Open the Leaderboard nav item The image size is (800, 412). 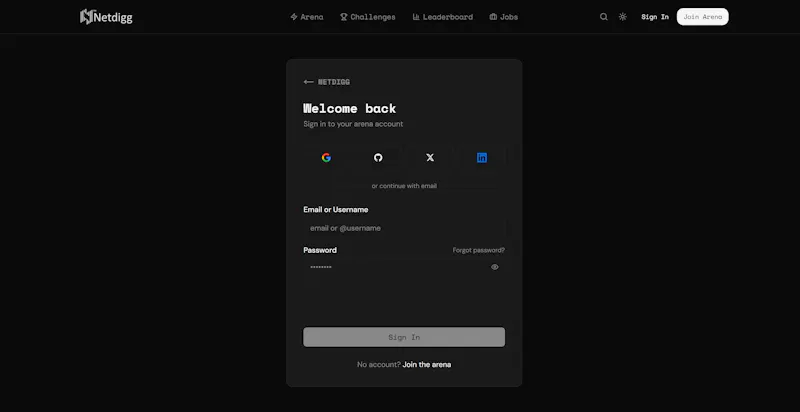click(442, 17)
